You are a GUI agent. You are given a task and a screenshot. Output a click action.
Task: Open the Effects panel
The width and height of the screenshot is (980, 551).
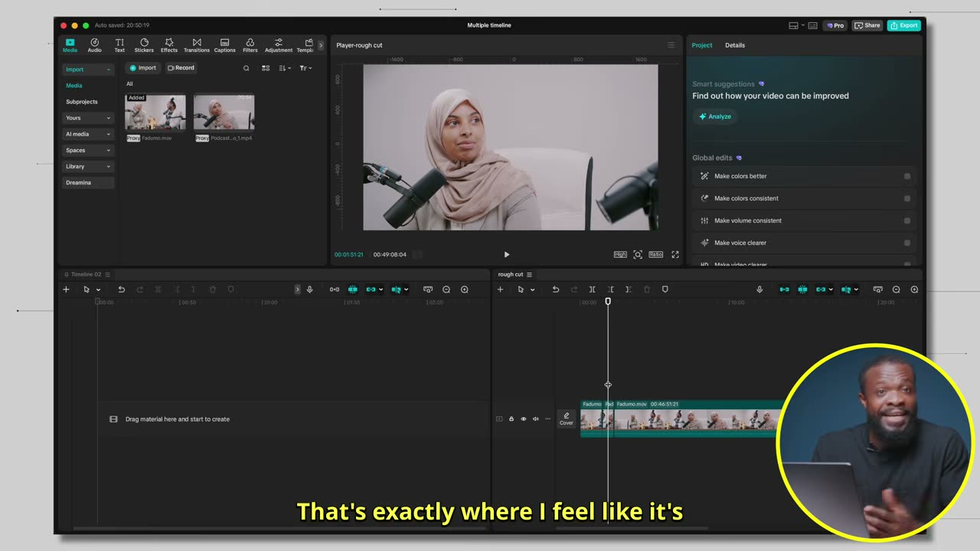tap(169, 45)
